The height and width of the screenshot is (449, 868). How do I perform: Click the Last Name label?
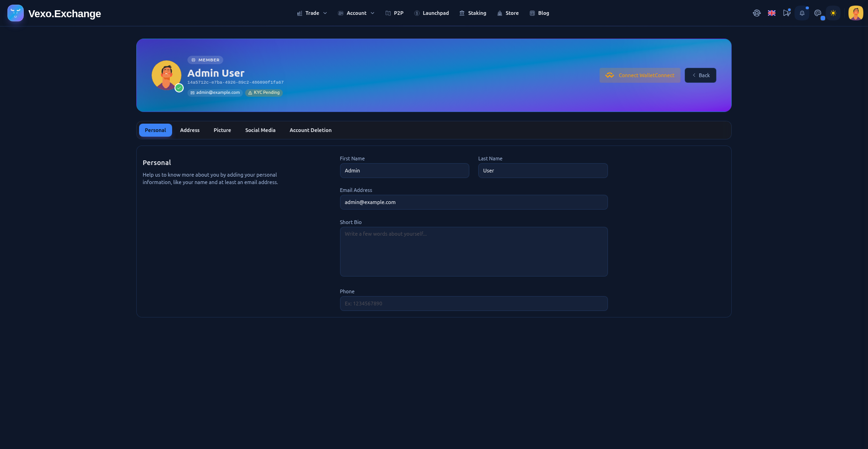(x=490, y=158)
